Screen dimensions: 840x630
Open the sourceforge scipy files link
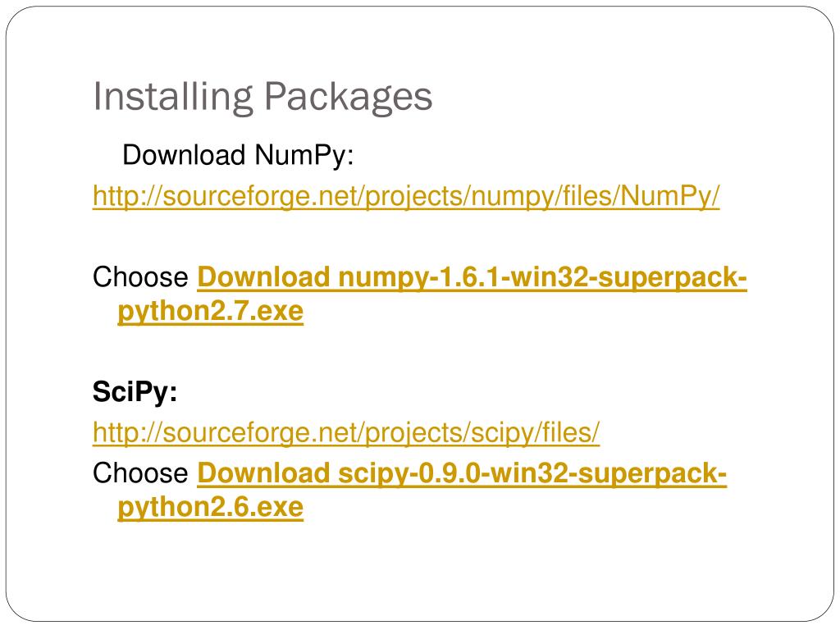(x=346, y=432)
